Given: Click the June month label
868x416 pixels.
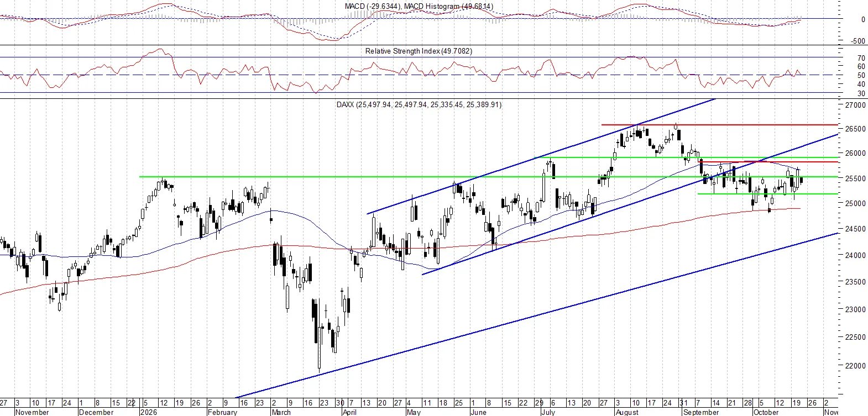Looking at the screenshot, I should coord(478,412).
